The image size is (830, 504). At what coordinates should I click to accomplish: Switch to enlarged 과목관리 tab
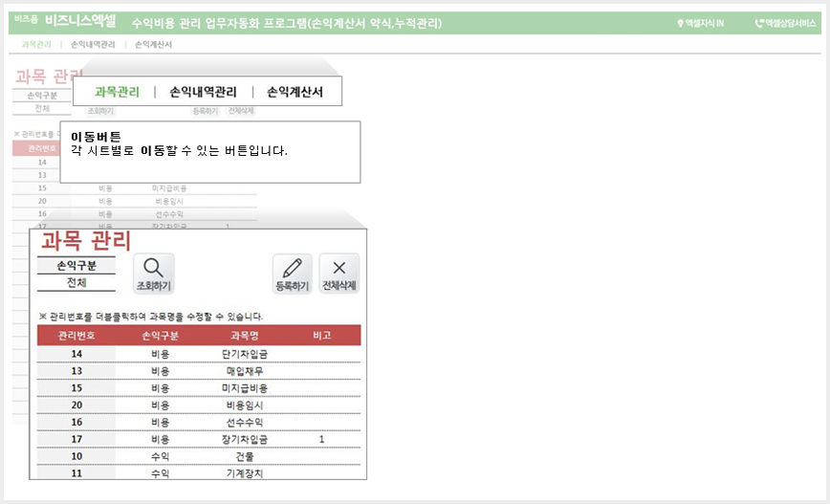click(x=117, y=92)
